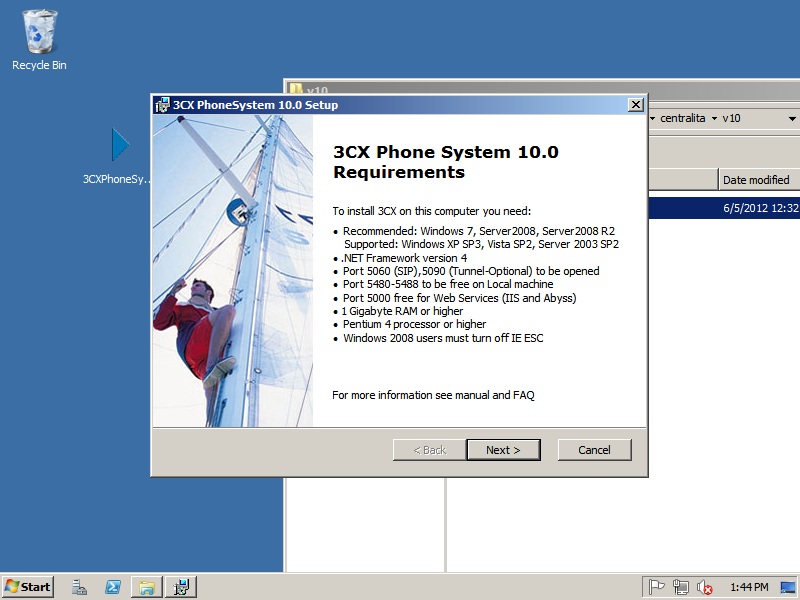Screen dimensions: 800x600
Task: Expand the dropdown arrow before centralita
Action: point(653,118)
